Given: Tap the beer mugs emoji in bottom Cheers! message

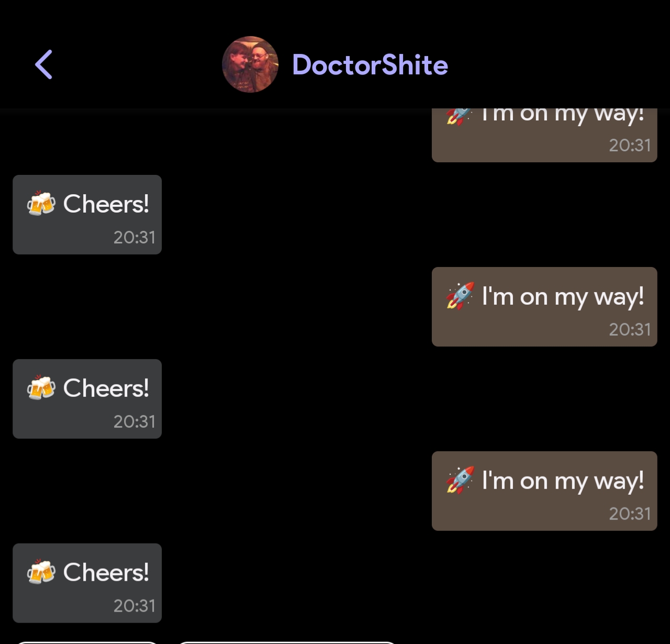Looking at the screenshot, I should pyautogui.click(x=41, y=572).
